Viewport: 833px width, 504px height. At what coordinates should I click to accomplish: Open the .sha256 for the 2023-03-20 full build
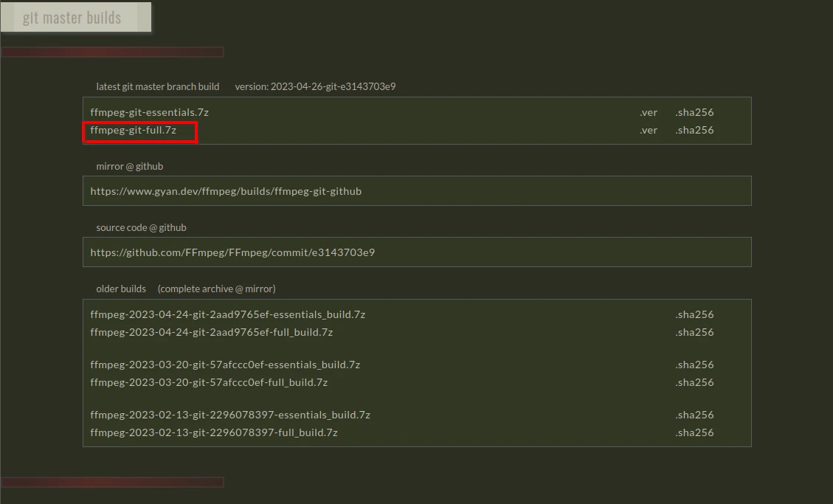click(694, 382)
